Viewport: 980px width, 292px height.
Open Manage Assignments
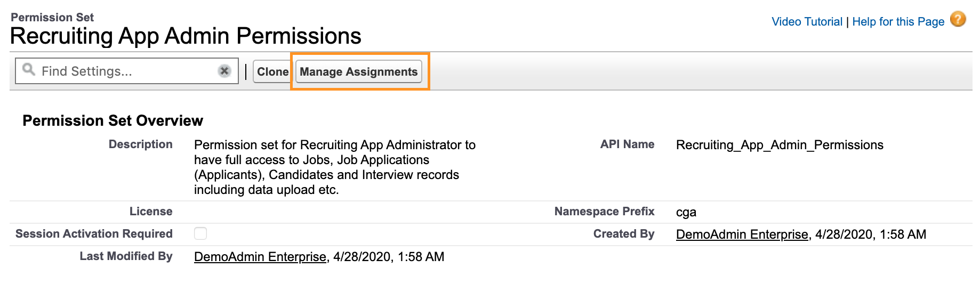(x=358, y=71)
